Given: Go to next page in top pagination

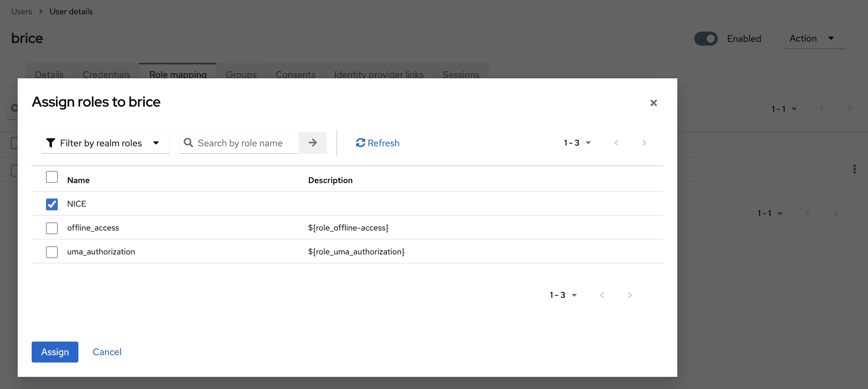Looking at the screenshot, I should (644, 143).
